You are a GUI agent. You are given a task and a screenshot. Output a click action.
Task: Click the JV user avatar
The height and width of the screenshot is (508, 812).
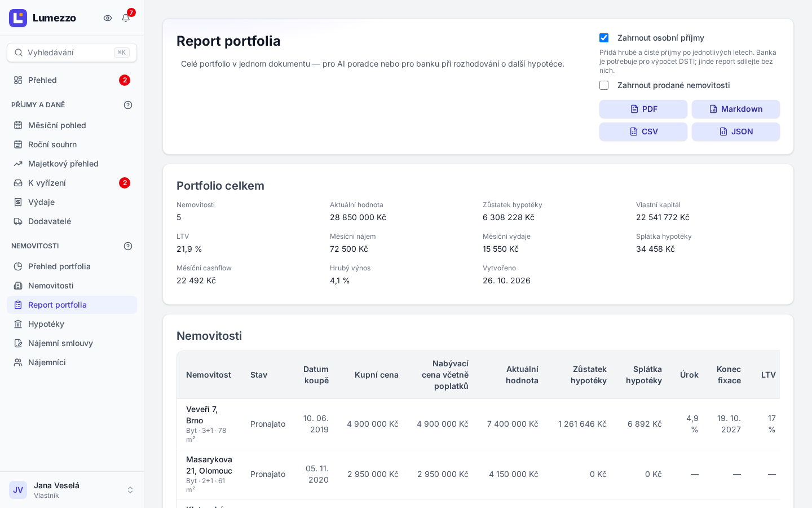pos(18,490)
